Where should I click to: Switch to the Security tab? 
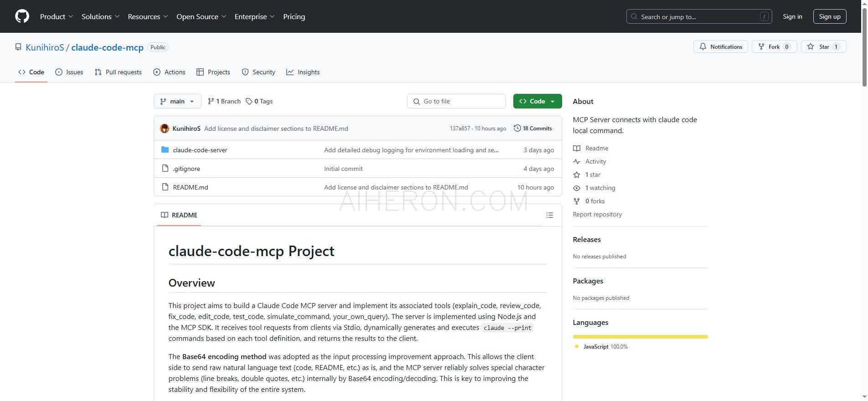[258, 72]
